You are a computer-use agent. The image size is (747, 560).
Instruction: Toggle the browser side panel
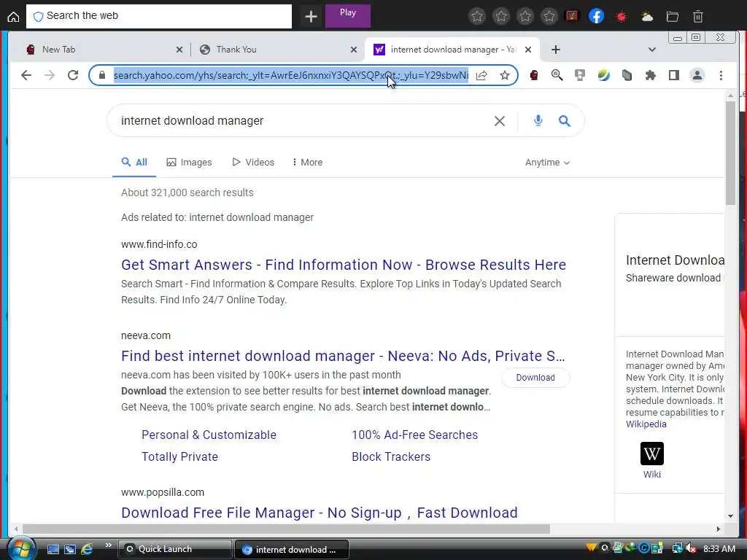(673, 75)
